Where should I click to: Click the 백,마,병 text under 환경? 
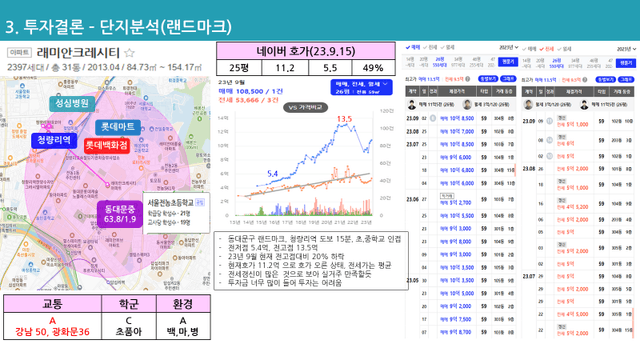tap(182, 331)
